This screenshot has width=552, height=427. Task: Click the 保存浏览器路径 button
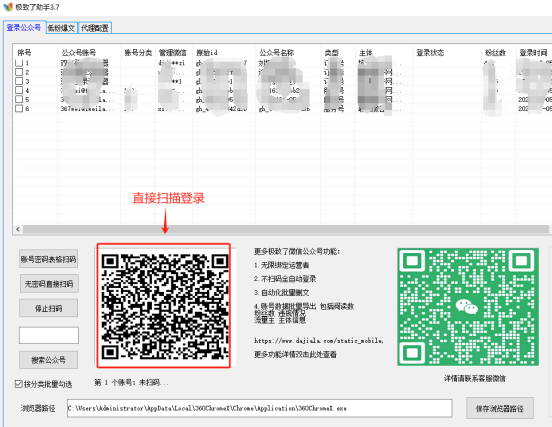point(500,408)
